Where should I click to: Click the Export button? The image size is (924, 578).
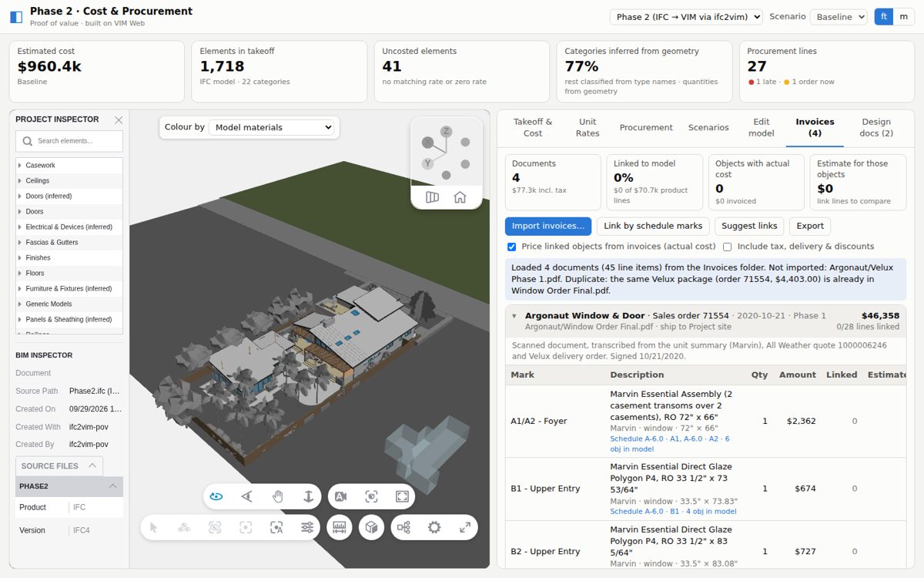tap(810, 226)
